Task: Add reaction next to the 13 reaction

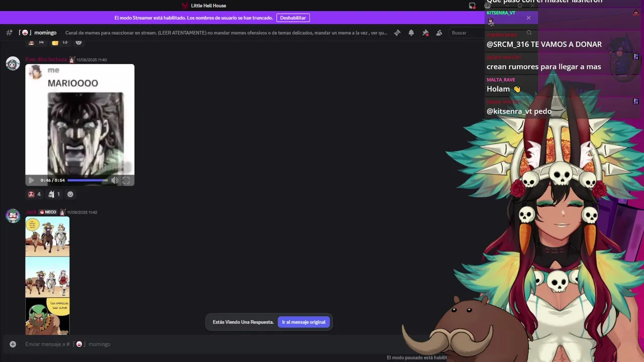Action: [x=78, y=42]
